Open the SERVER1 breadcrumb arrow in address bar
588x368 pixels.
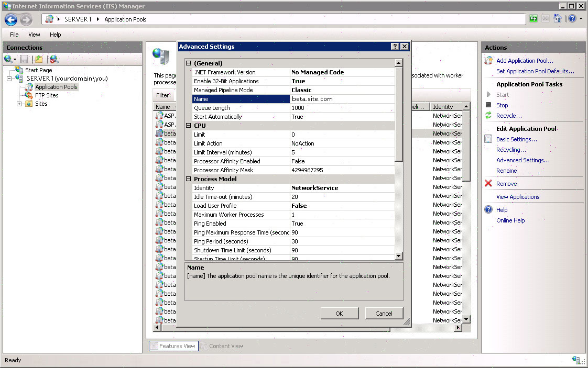click(x=98, y=19)
